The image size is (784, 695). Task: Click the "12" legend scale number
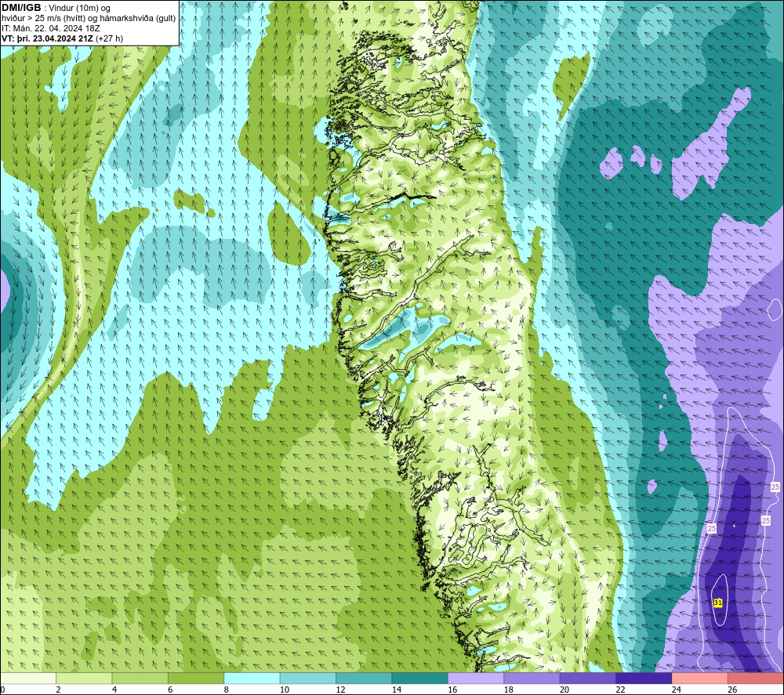340,690
